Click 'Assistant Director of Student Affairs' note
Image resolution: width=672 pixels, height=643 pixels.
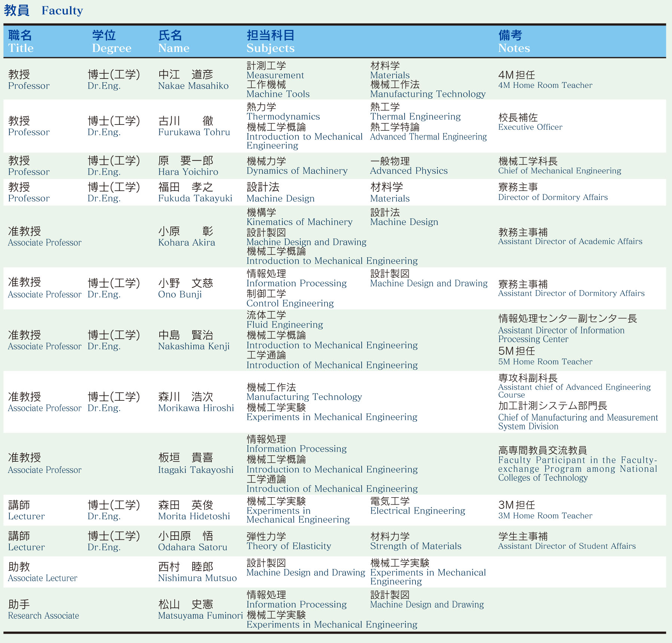[567, 546]
